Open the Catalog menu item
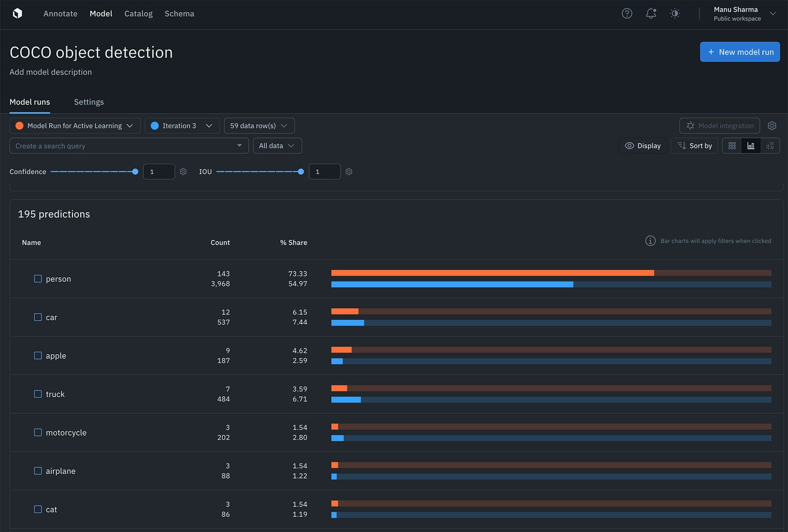 [x=138, y=13]
